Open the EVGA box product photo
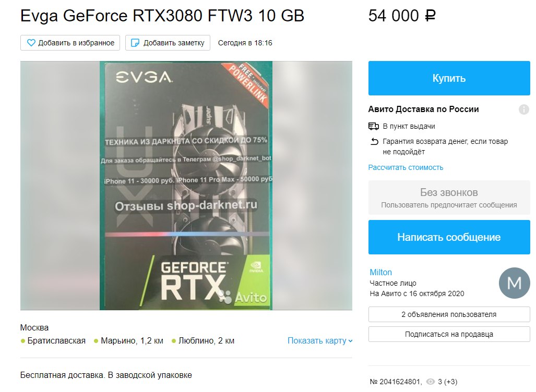 point(186,186)
